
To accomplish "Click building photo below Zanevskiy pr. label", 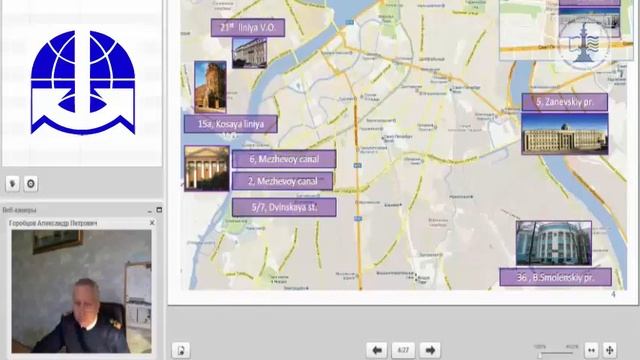I will point(565,134).
